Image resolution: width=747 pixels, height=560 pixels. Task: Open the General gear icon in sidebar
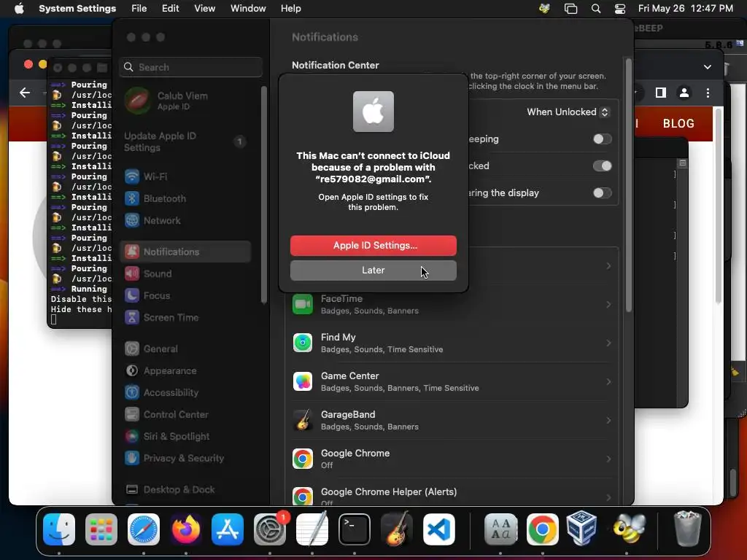pyautogui.click(x=132, y=349)
